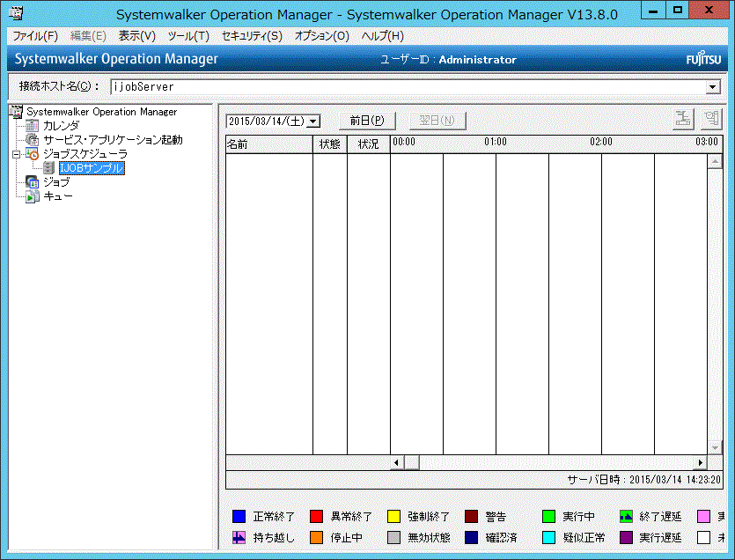This screenshot has height=560, width=735.
Task: Click the 名前 column header
Action: (269, 144)
